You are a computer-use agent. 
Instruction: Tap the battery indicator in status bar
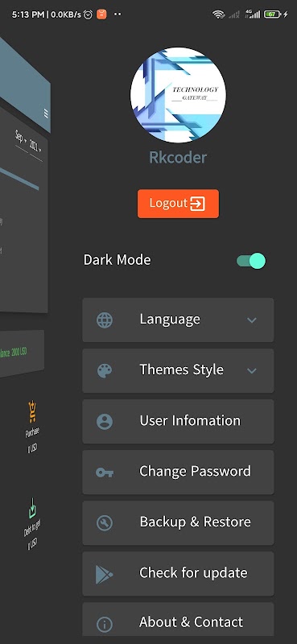pyautogui.click(x=272, y=14)
